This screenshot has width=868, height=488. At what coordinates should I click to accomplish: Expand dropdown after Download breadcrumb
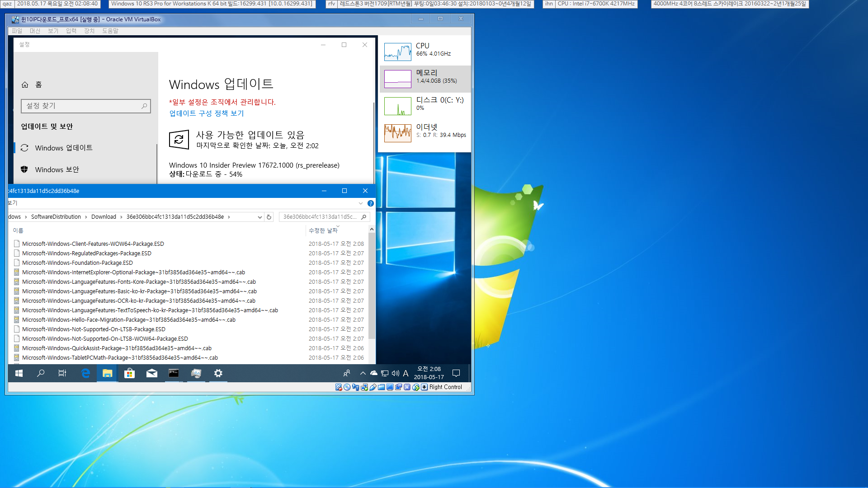coord(121,217)
